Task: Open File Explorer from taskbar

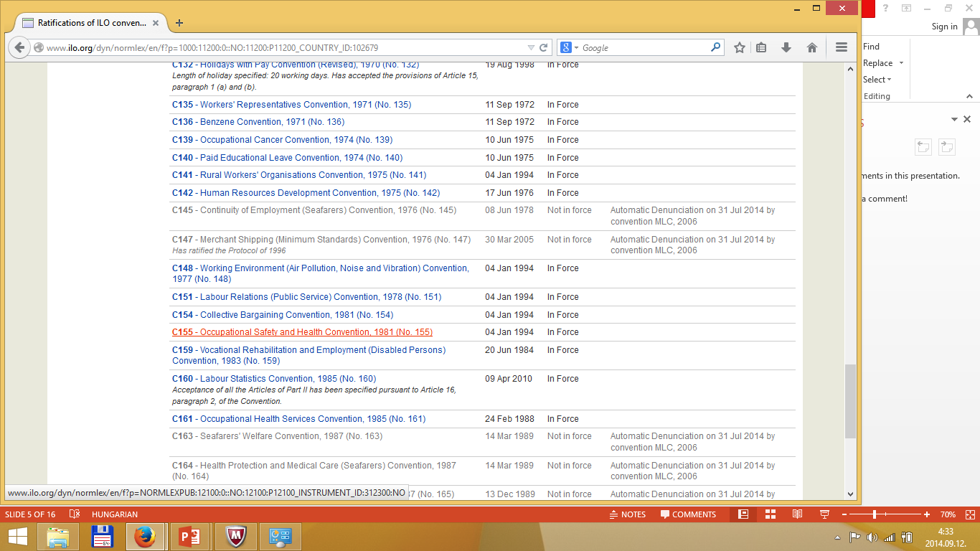Action: click(x=58, y=537)
